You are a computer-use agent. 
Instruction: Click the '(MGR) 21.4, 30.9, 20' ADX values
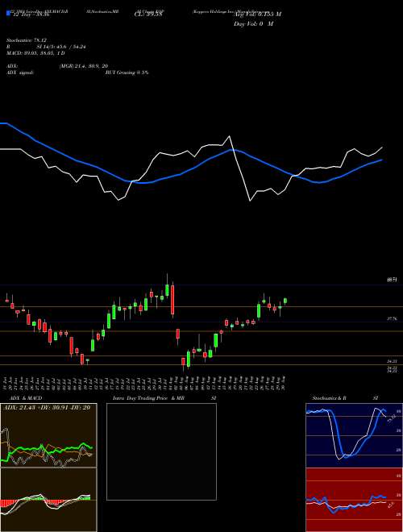coord(84,66)
